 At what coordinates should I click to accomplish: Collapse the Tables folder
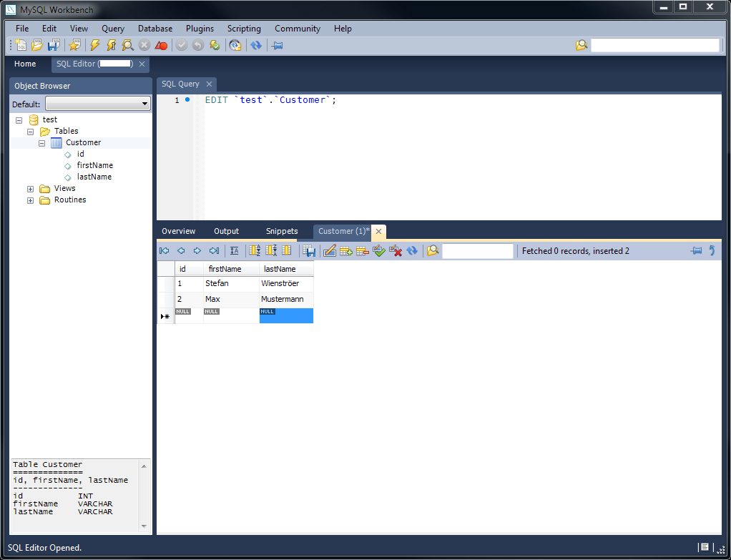coord(30,132)
